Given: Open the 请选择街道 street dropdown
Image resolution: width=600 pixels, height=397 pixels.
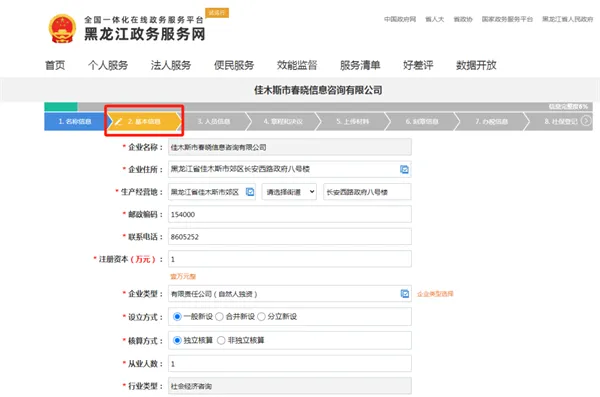Looking at the screenshot, I should point(289,192).
